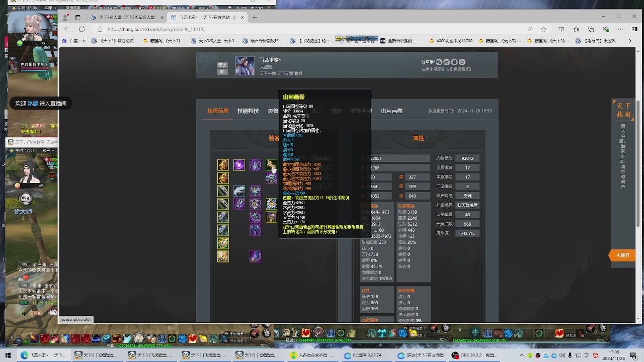Click the hovered 山河画卷 scroll equipment icon

coord(271,165)
